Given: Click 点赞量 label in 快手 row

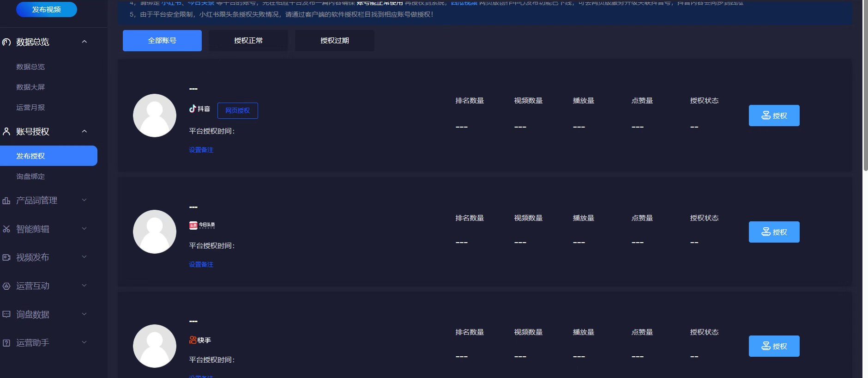Looking at the screenshot, I should tap(642, 332).
